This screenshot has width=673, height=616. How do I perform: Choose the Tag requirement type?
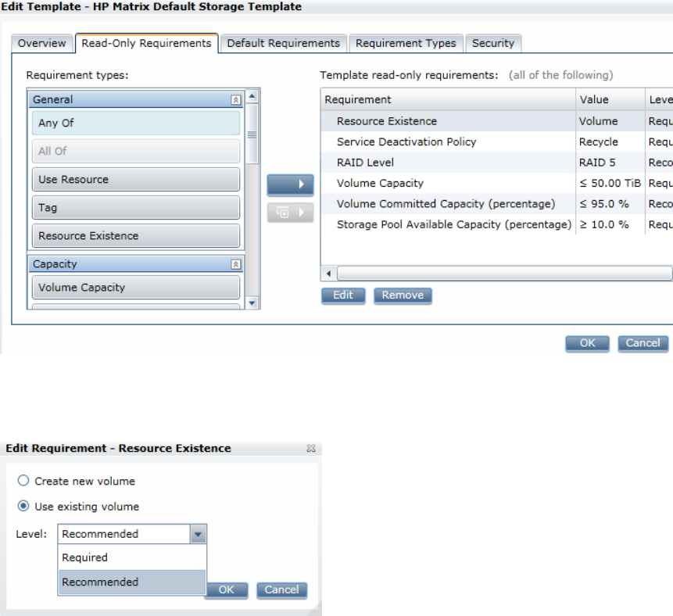136,208
